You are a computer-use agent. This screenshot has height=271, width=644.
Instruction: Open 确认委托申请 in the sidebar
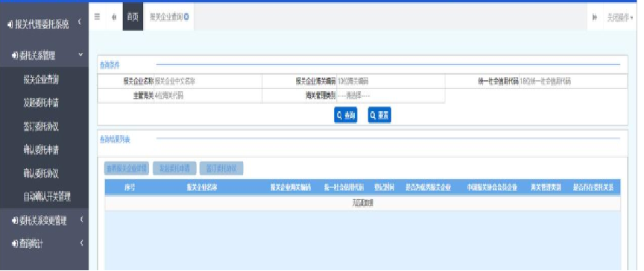point(41,150)
